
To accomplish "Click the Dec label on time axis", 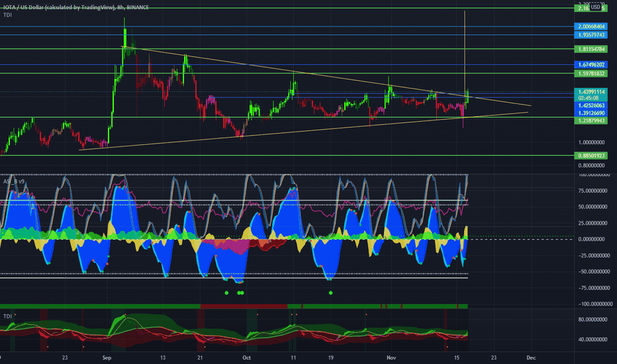I will click(531, 357).
